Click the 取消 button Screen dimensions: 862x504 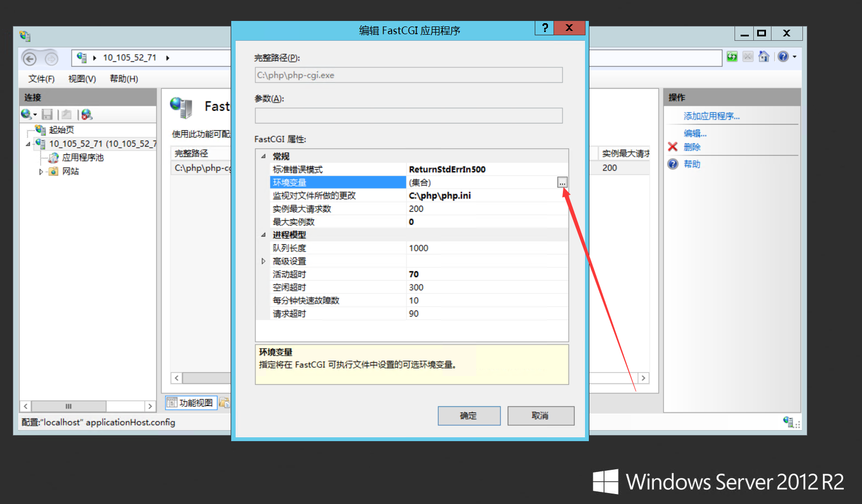(x=540, y=416)
